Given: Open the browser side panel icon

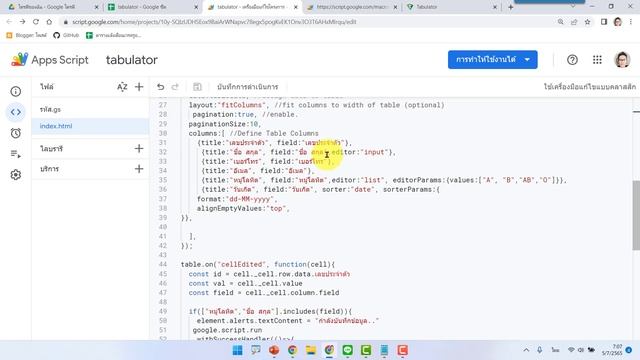Looking at the screenshot, I should [x=604, y=22].
